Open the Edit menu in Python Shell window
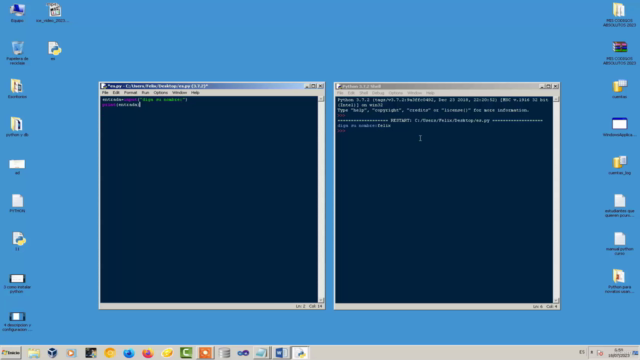This screenshot has height=360, width=640. [x=351, y=93]
